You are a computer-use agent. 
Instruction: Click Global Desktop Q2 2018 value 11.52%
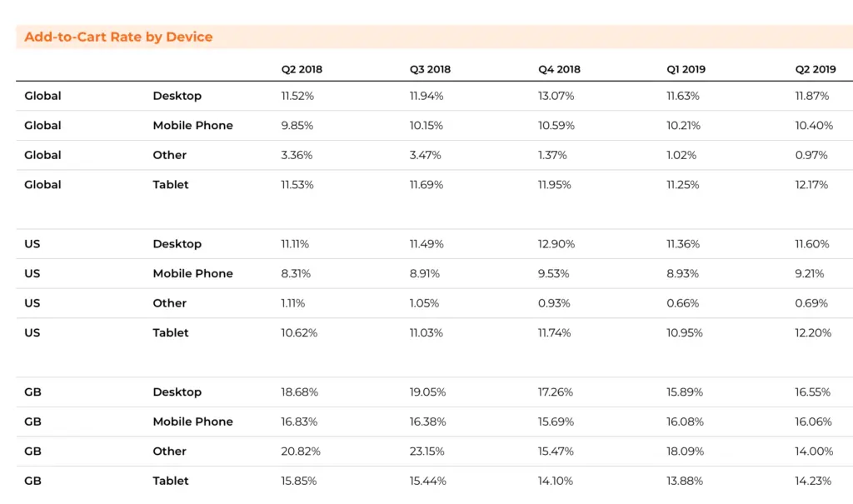click(x=297, y=96)
